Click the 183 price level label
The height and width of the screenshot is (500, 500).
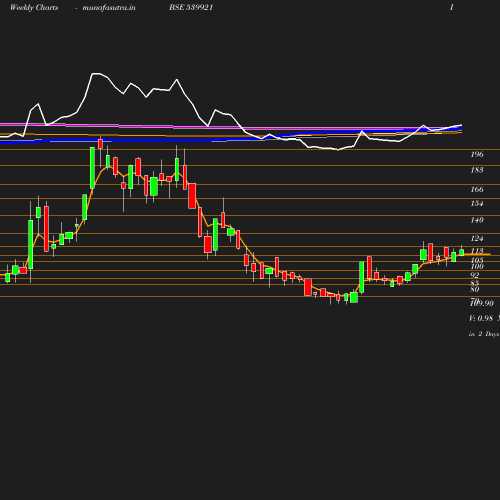[477, 170]
